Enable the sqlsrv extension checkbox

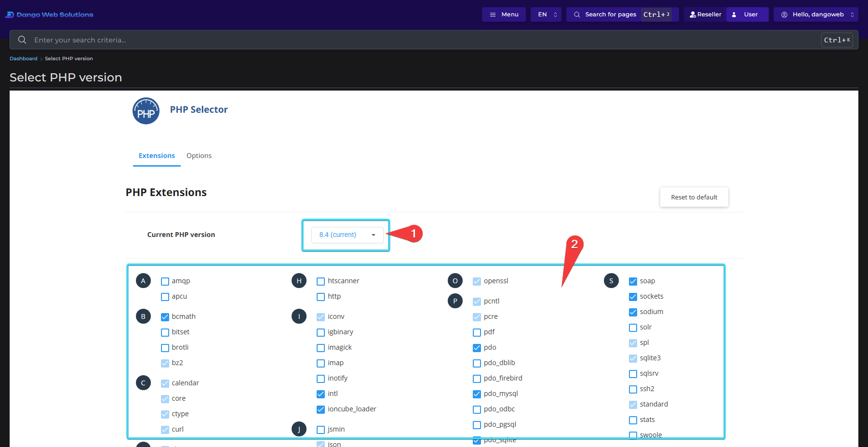pos(633,374)
